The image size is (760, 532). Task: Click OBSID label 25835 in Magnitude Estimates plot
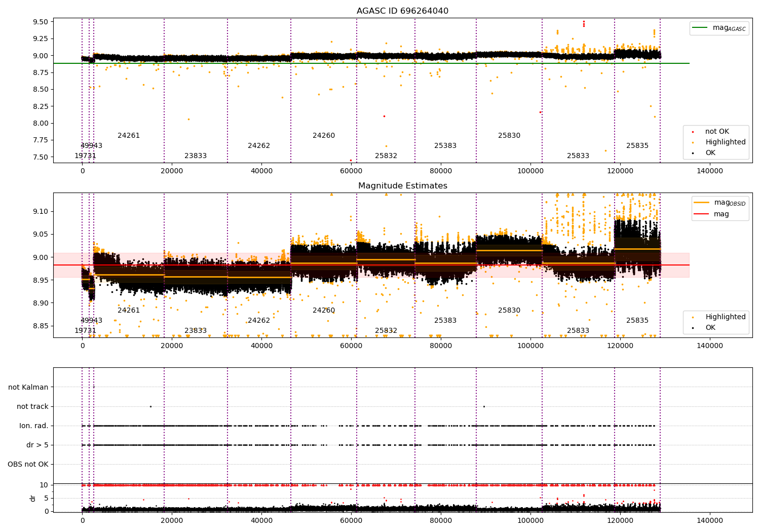click(637, 321)
